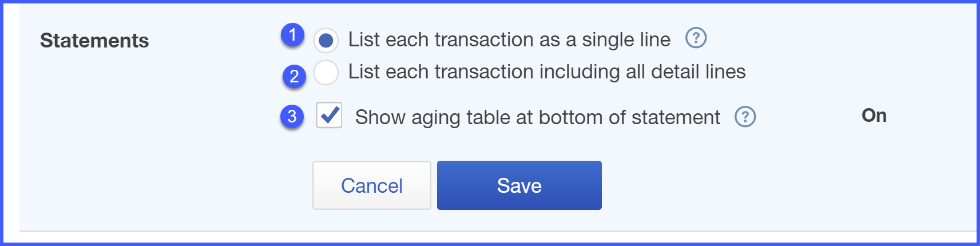The height and width of the screenshot is (246, 980).
Task: Choose the unselected detail lines radio option
Action: pyautogui.click(x=326, y=73)
